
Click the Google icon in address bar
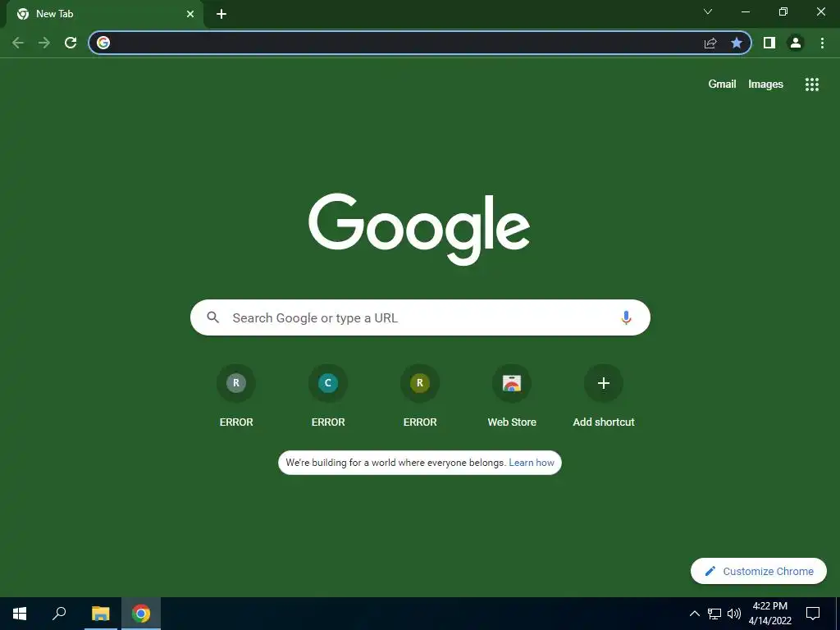point(103,43)
